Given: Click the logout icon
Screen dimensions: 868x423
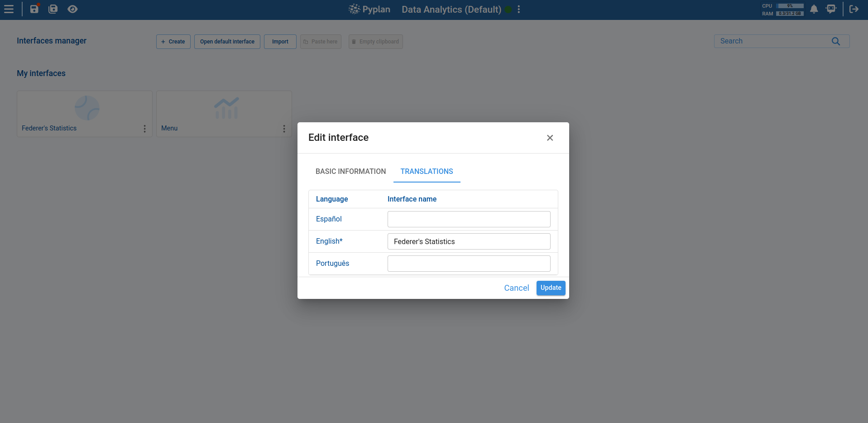Looking at the screenshot, I should 854,9.
